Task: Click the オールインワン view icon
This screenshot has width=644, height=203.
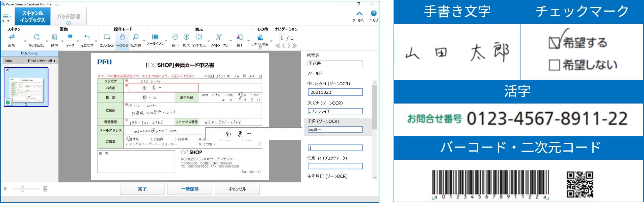Action: 155,37
